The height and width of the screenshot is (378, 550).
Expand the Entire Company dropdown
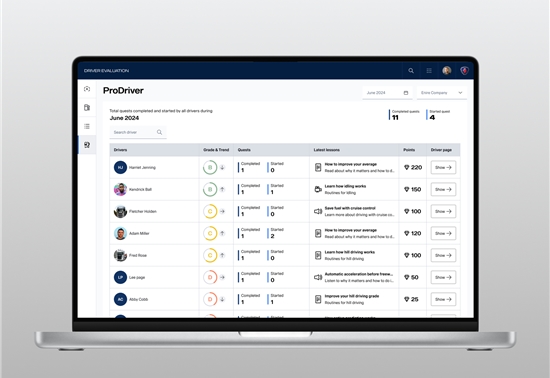coord(442,93)
